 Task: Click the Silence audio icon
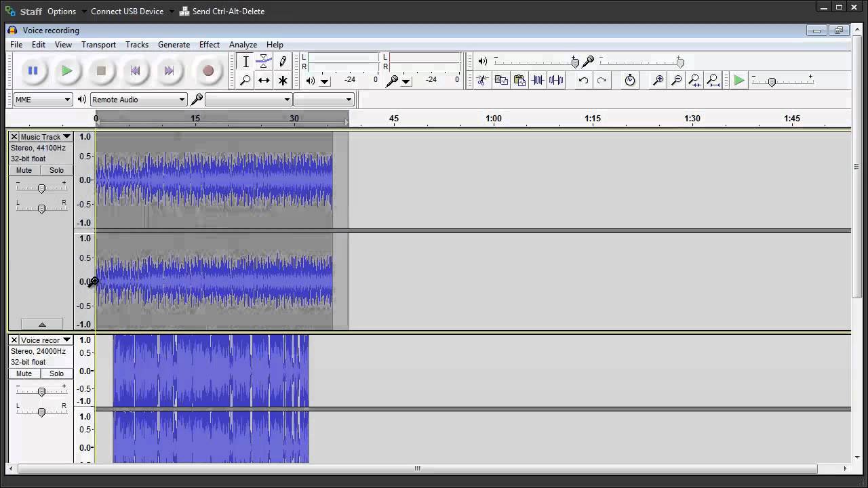pos(556,80)
